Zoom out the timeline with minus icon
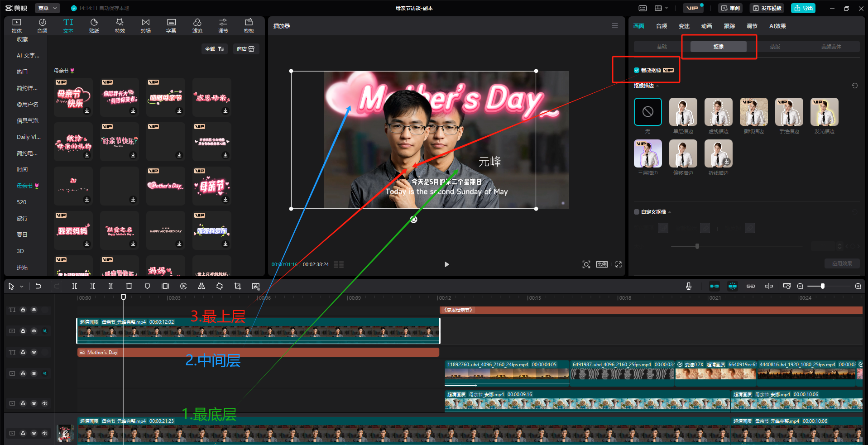Image resolution: width=868 pixels, height=445 pixels. [800, 286]
